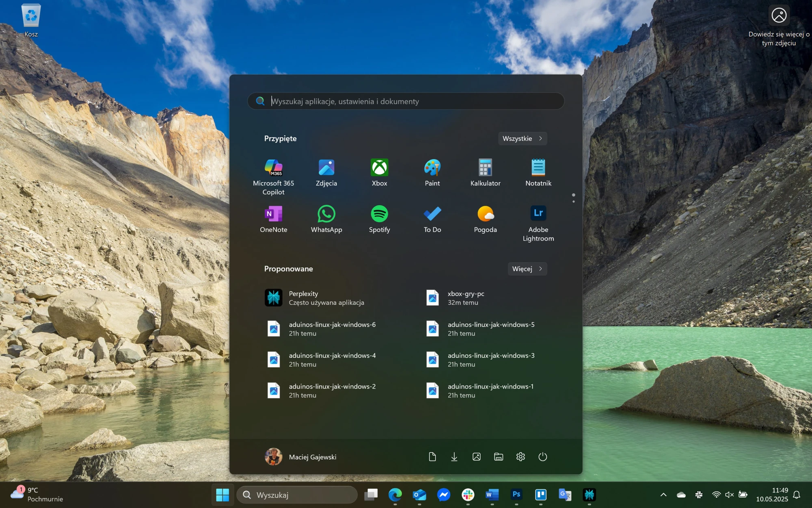Open Kalkulator from pinned apps
The width and height of the screenshot is (812, 508).
[485, 173]
